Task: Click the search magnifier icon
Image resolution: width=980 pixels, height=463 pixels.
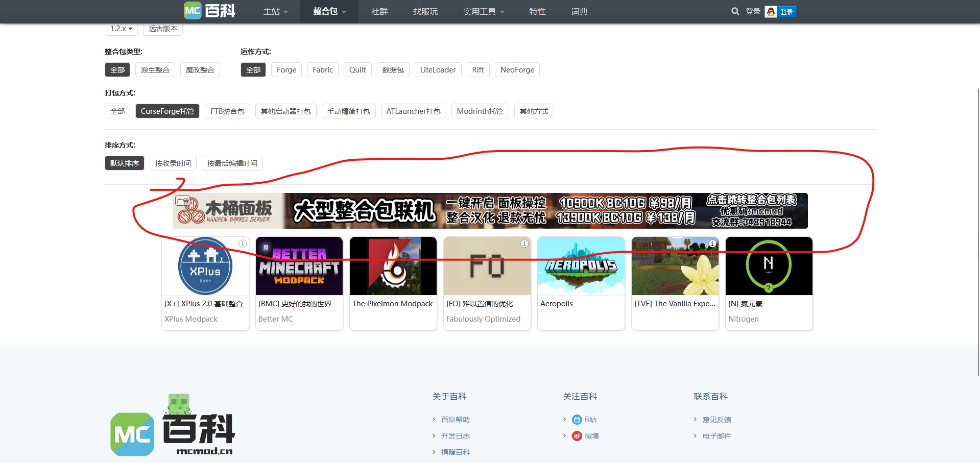Action: point(735,11)
